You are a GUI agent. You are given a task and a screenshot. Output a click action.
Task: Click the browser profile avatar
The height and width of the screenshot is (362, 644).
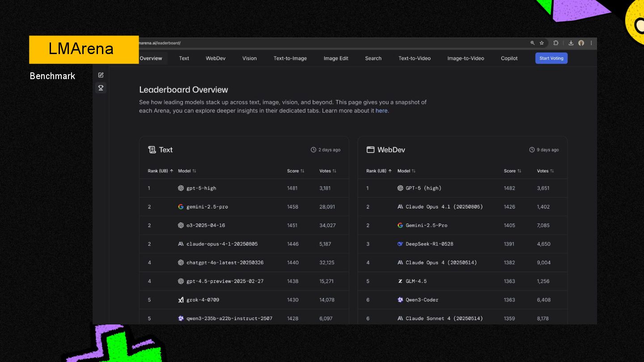click(581, 43)
